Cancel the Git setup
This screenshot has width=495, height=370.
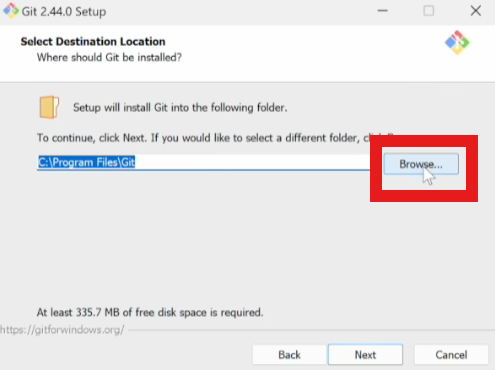point(451,355)
